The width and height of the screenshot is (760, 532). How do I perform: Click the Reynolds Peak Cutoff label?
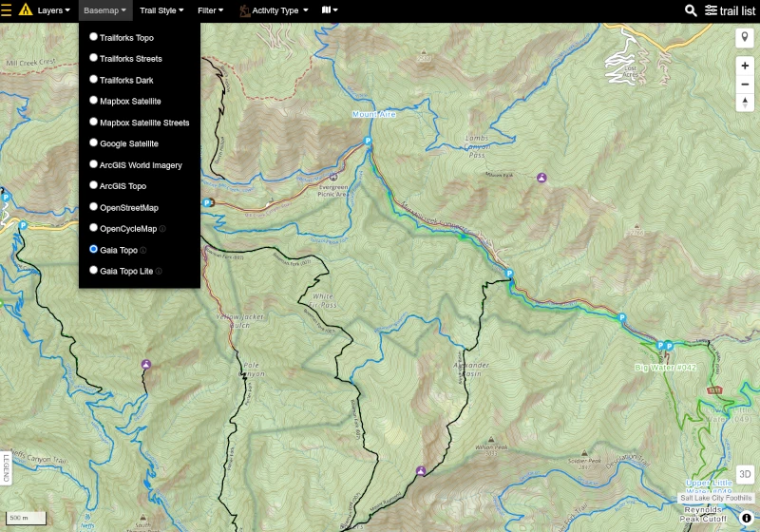coord(703,514)
